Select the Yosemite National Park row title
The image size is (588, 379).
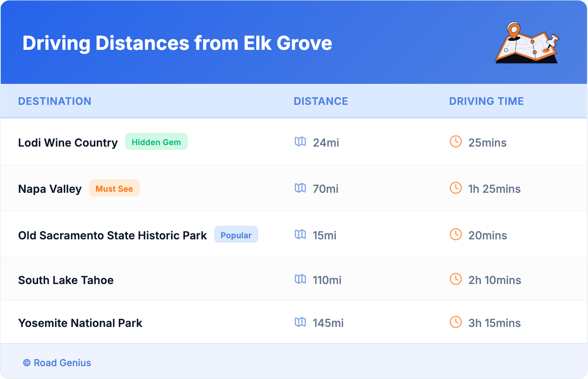(x=80, y=323)
